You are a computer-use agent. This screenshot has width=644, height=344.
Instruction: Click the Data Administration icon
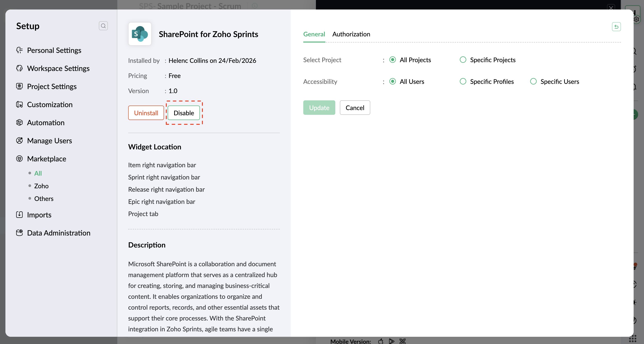(x=19, y=233)
